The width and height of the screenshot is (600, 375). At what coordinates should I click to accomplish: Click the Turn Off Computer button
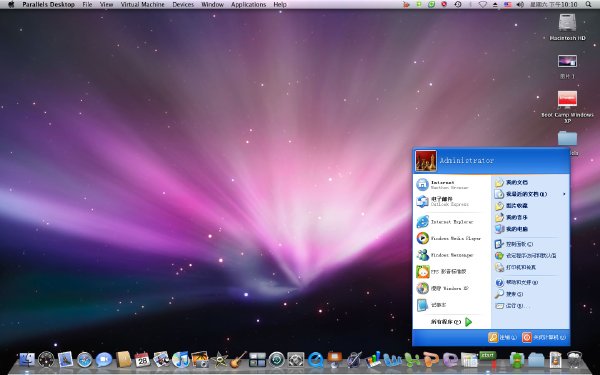click(544, 337)
